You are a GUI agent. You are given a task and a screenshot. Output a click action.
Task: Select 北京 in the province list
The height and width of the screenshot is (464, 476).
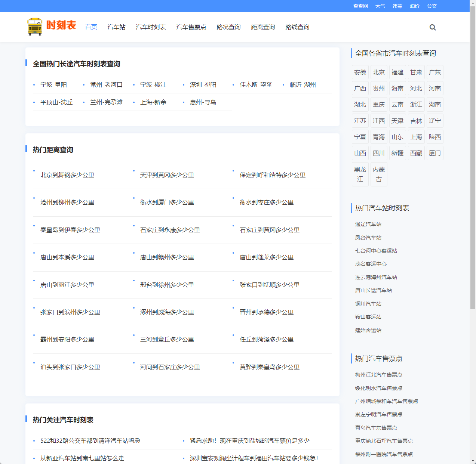379,72
